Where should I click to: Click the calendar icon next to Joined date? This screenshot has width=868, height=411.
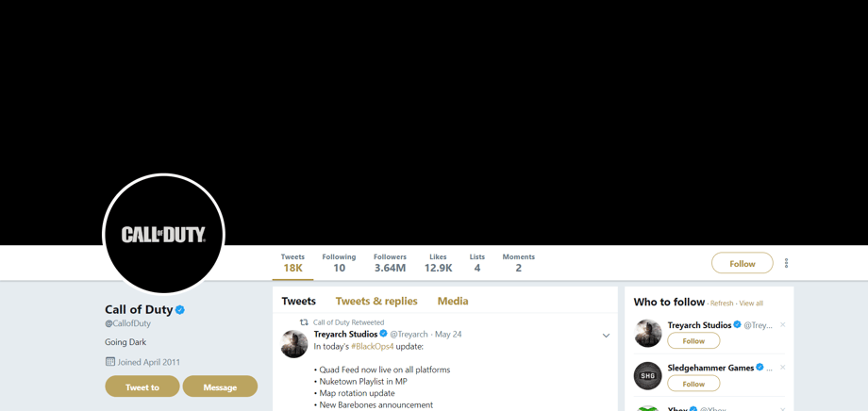pyautogui.click(x=110, y=362)
